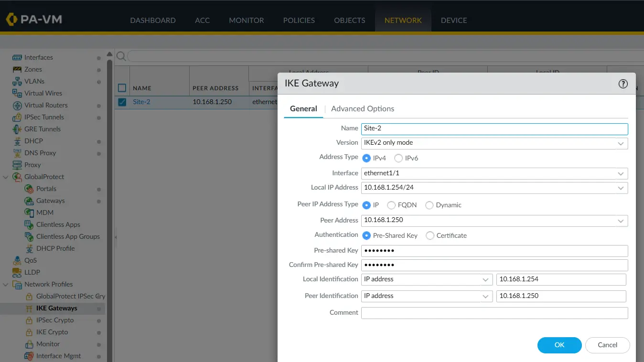Click the Interfaces icon in sidebar
644x362 pixels.
click(x=17, y=57)
